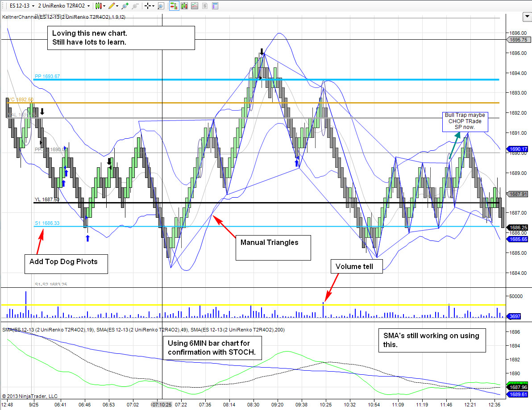Open the 2 UniRenko T2R4O2 interval dropdown
This screenshot has width=532, height=410.
coord(64,6)
